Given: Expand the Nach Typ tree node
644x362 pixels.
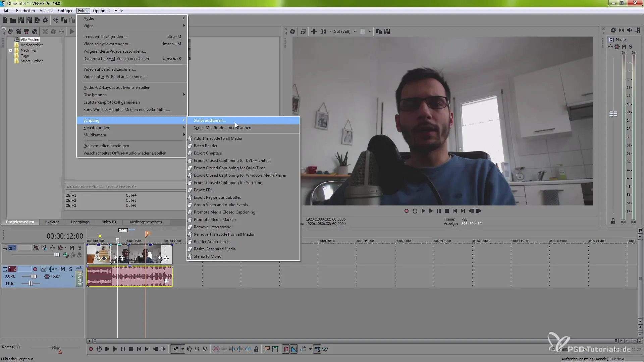Looking at the screenshot, I should 10,51.
